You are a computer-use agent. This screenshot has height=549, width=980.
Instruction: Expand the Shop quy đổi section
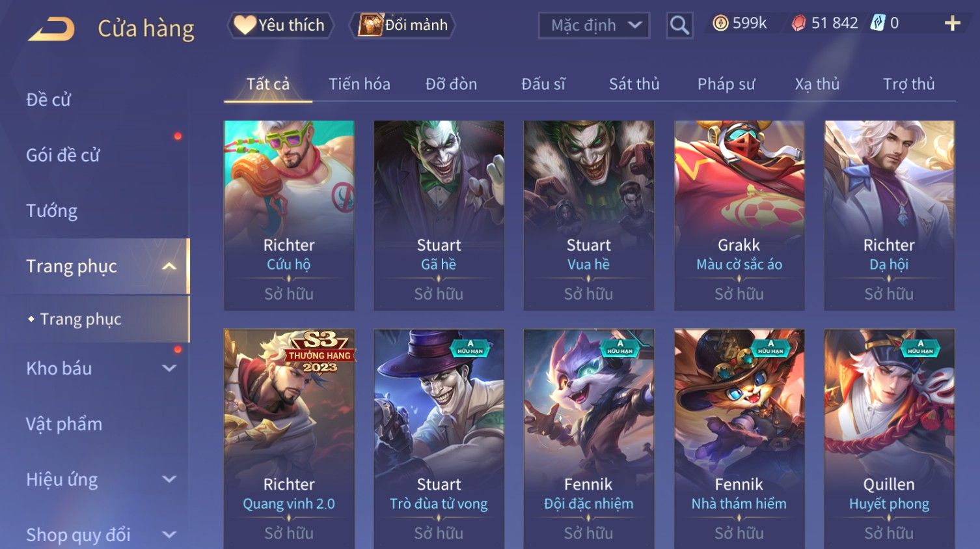(169, 535)
